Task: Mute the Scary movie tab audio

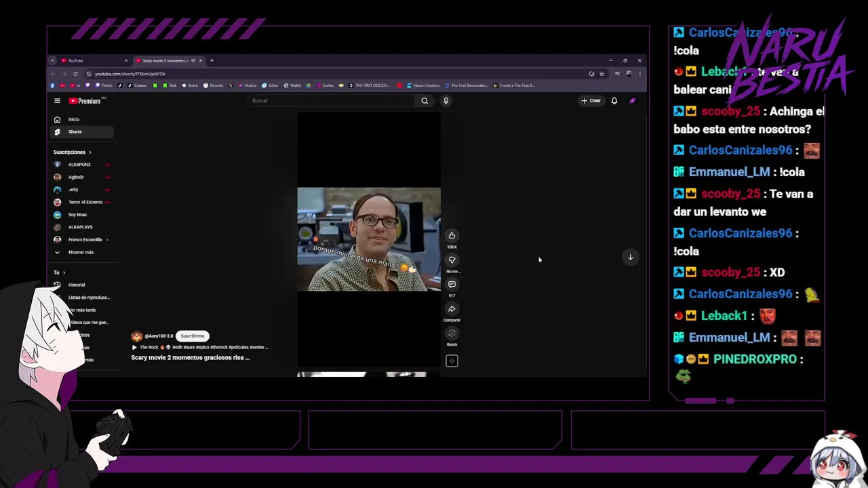Action: pyautogui.click(x=193, y=60)
